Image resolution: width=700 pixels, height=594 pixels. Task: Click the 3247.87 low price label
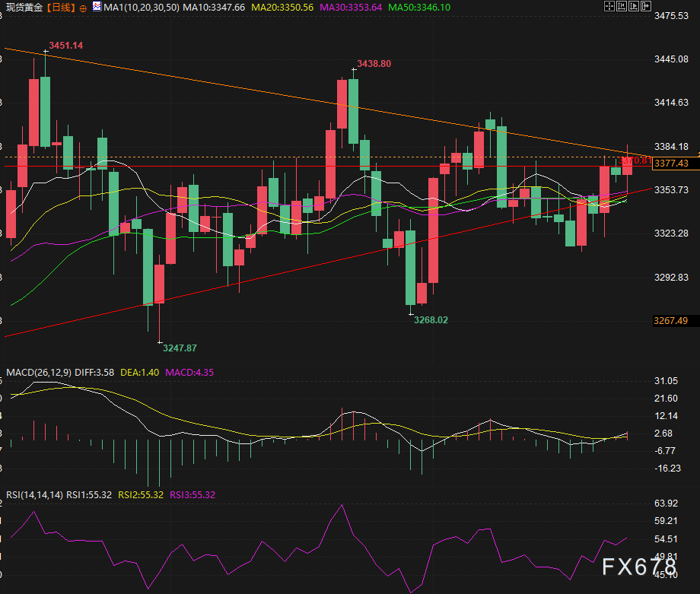(180, 348)
